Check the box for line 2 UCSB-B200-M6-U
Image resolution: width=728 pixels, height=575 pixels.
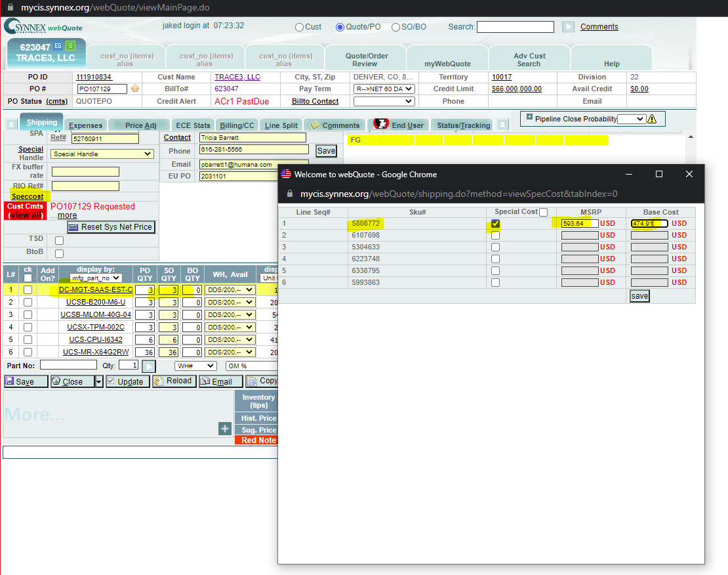tap(28, 302)
